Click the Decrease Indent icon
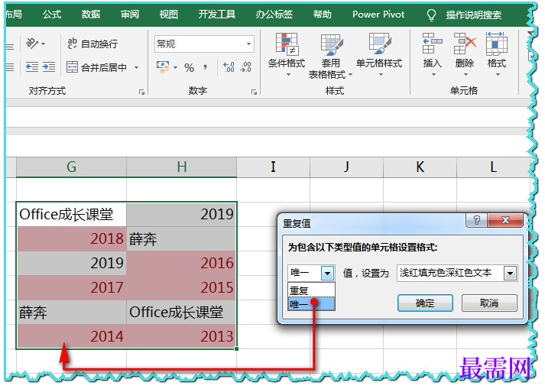Screen dimensions: 545x392 coord(32,66)
